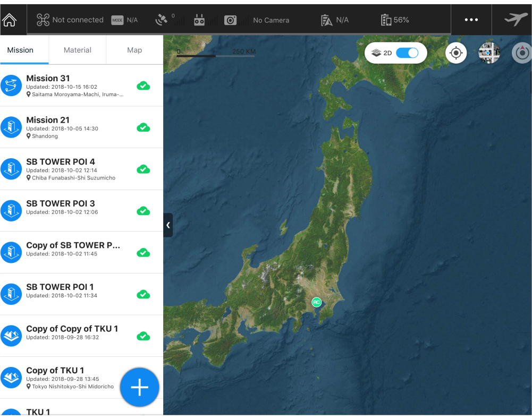This screenshot has width=532, height=419.
Task: Click SB TOWER POI 1 building icon
Action: pos(11,294)
